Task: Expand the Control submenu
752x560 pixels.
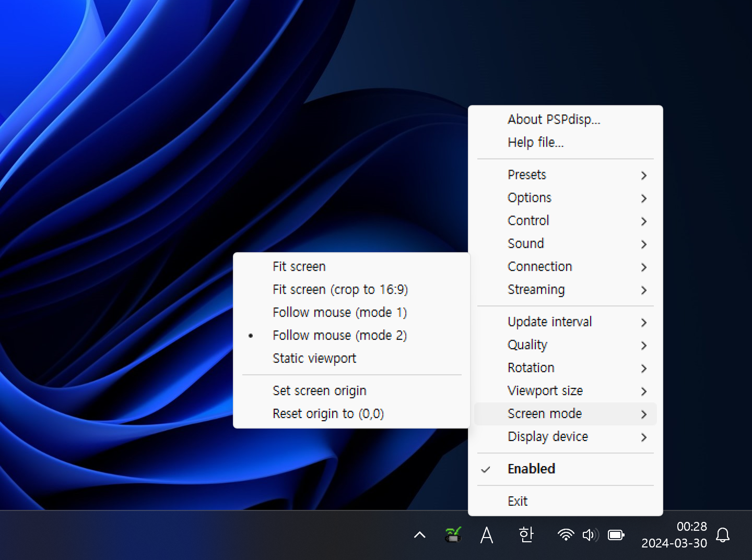Action: point(566,221)
